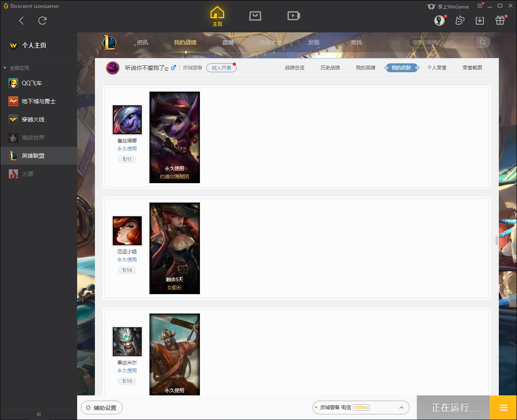The width and height of the screenshot is (517, 420).
Task: Open the download manager icon
Action: coord(480,21)
